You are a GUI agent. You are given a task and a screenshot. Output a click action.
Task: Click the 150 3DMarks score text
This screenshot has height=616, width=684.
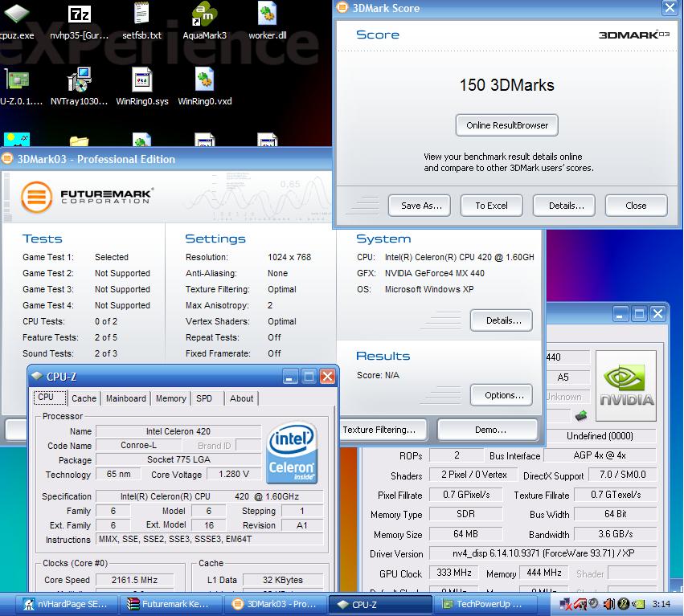(507, 85)
